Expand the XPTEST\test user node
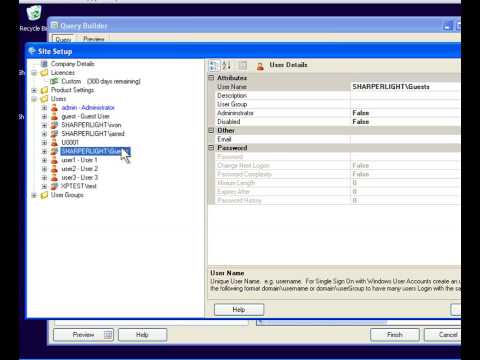480x360 pixels. 44,186
